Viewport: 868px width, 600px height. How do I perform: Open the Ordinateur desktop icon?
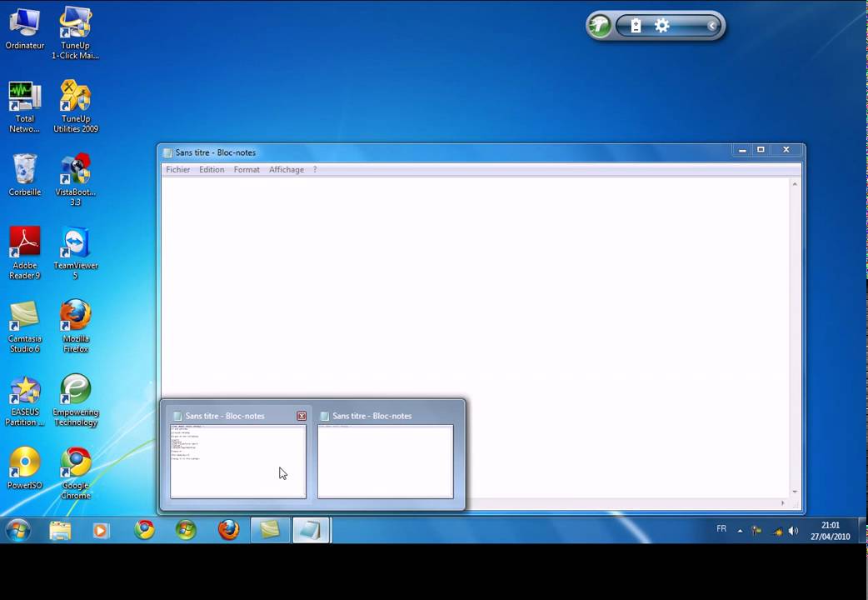[x=24, y=29]
